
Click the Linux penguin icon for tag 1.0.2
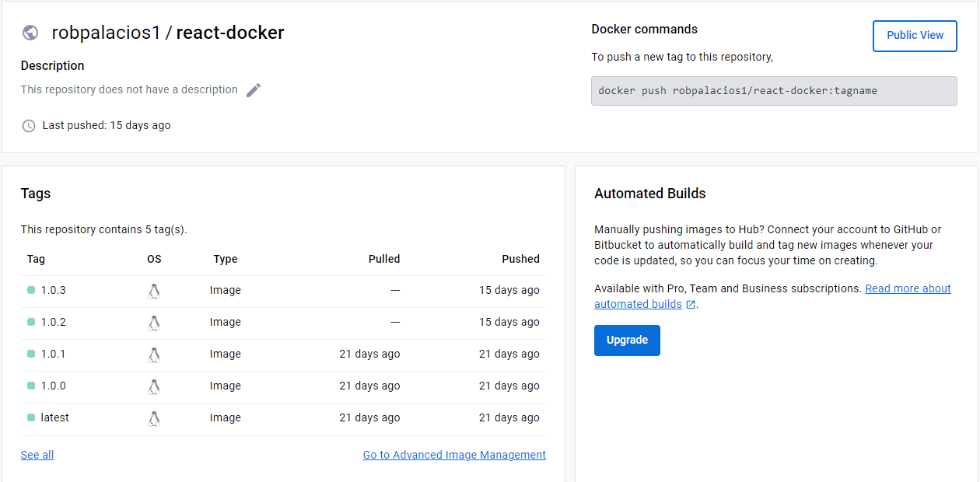click(154, 323)
